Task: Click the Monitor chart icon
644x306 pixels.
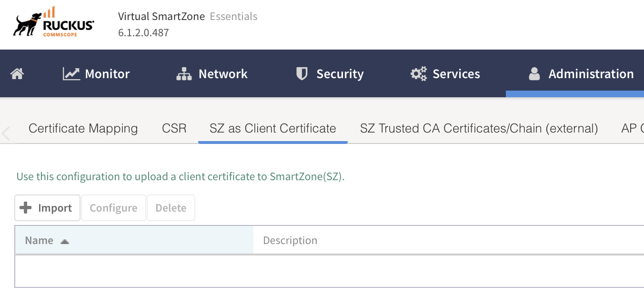Action: (x=71, y=74)
